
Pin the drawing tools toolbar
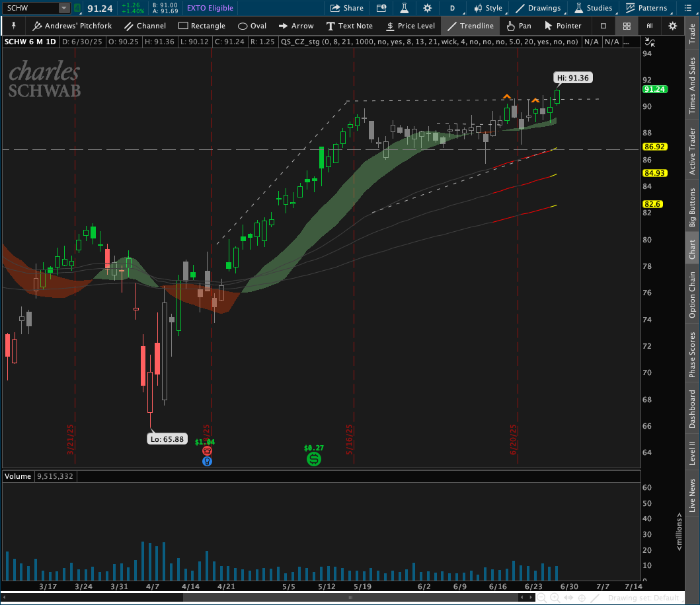point(13,26)
